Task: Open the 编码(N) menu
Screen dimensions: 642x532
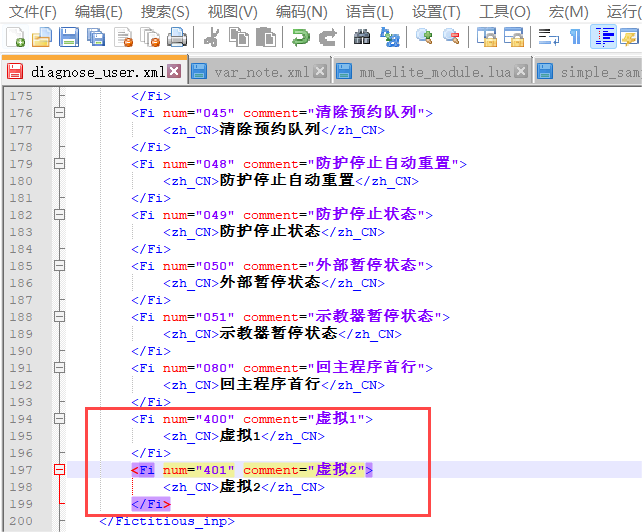Action: coord(301,11)
